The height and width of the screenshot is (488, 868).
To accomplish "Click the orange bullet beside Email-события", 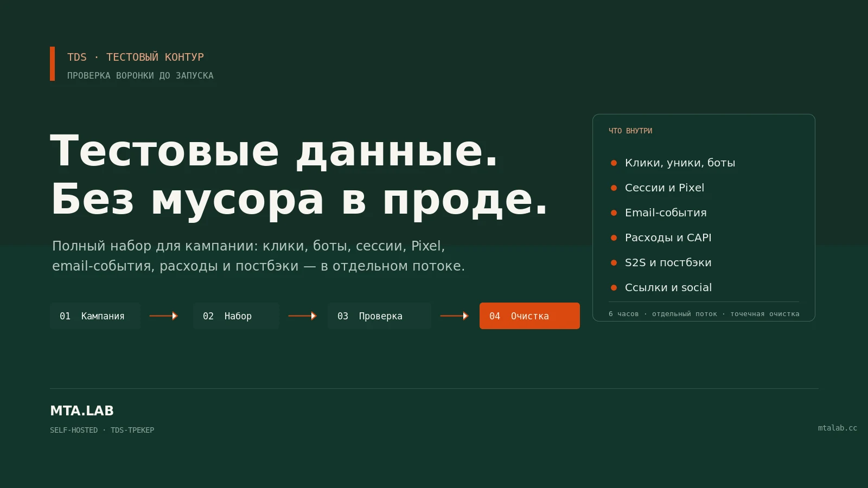I will click(614, 213).
